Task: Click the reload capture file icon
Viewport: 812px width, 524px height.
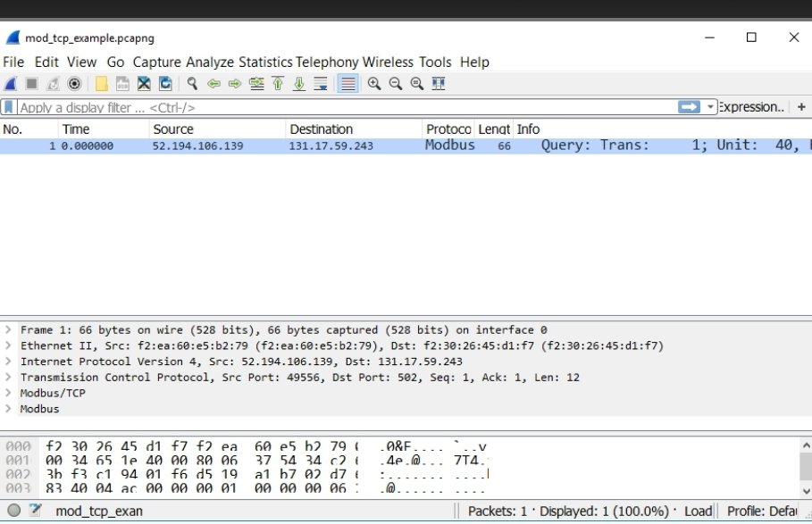Action: pos(165,84)
